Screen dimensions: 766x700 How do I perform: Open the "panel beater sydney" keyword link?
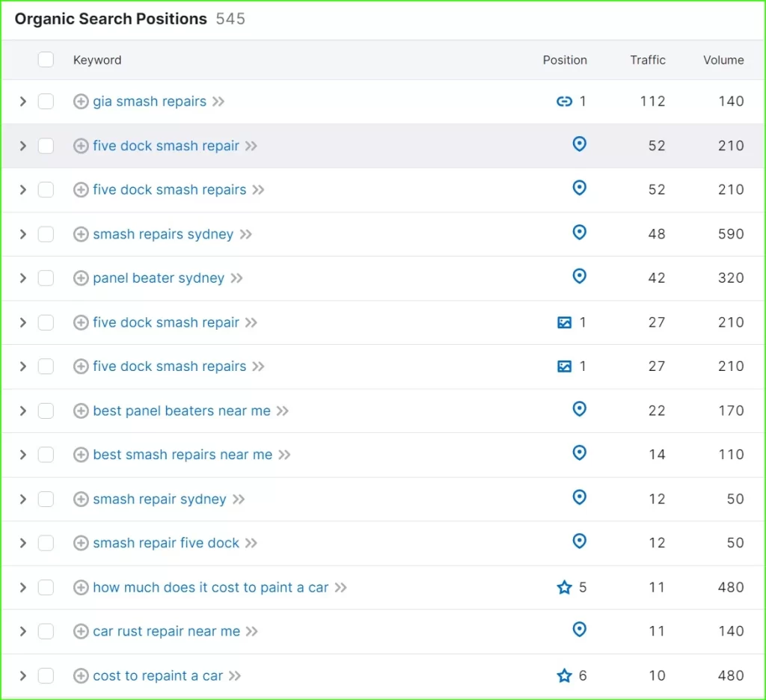pyautogui.click(x=159, y=278)
